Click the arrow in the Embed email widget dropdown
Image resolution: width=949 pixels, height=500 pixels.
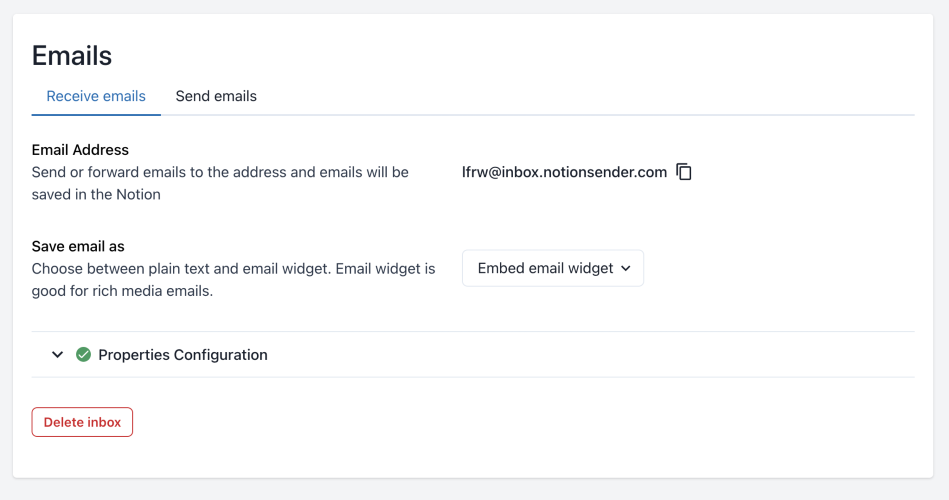[x=626, y=268]
